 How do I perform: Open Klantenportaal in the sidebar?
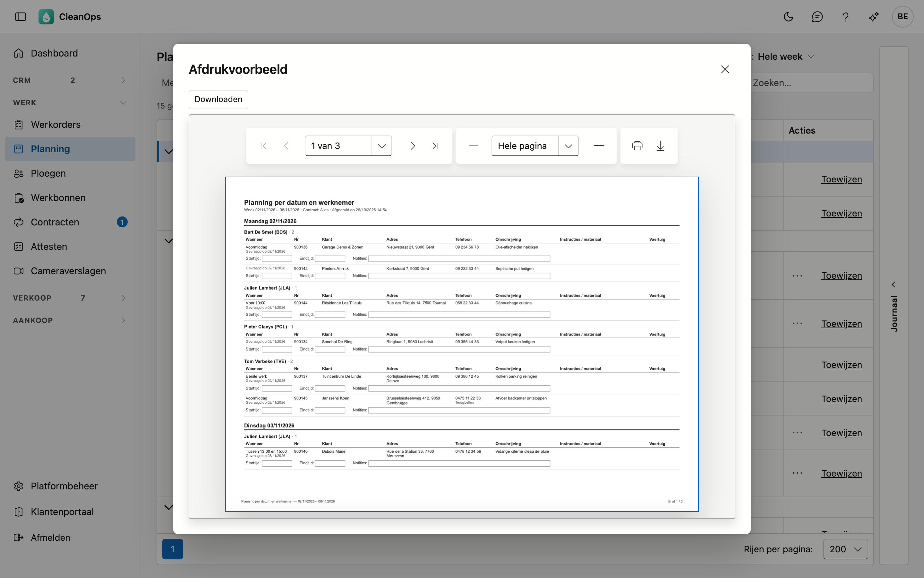[x=70, y=512]
